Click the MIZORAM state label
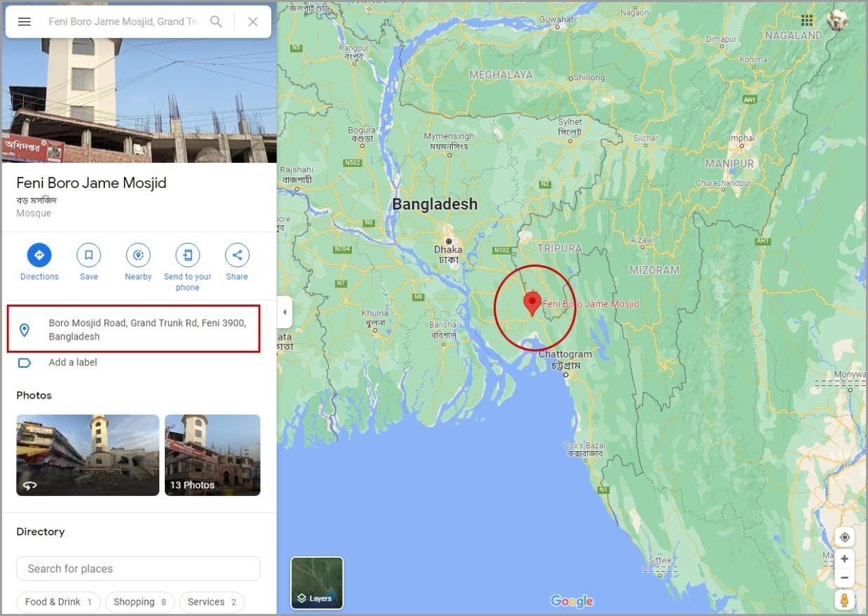This screenshot has height=616, width=868. 654,270
